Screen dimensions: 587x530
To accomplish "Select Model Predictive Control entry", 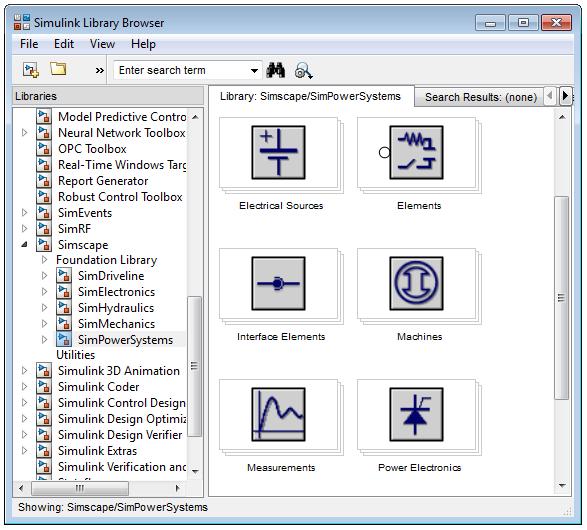I will tap(122, 116).
